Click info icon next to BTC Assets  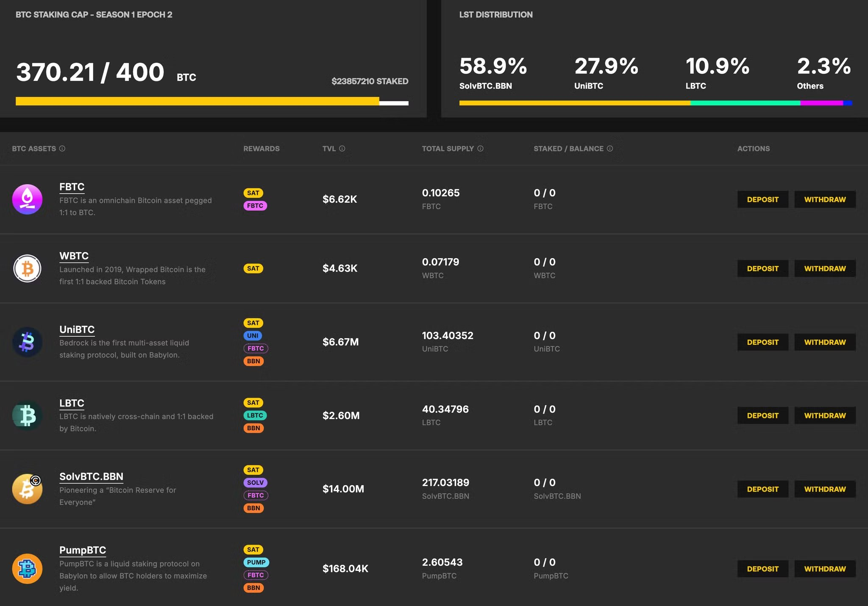(62, 149)
